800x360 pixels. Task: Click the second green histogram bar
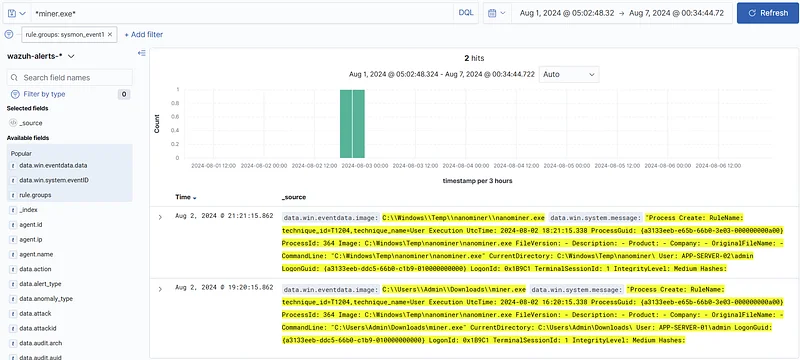[359, 124]
